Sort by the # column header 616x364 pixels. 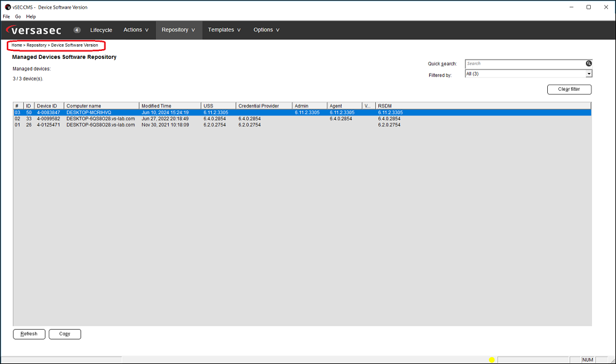[x=18, y=106]
